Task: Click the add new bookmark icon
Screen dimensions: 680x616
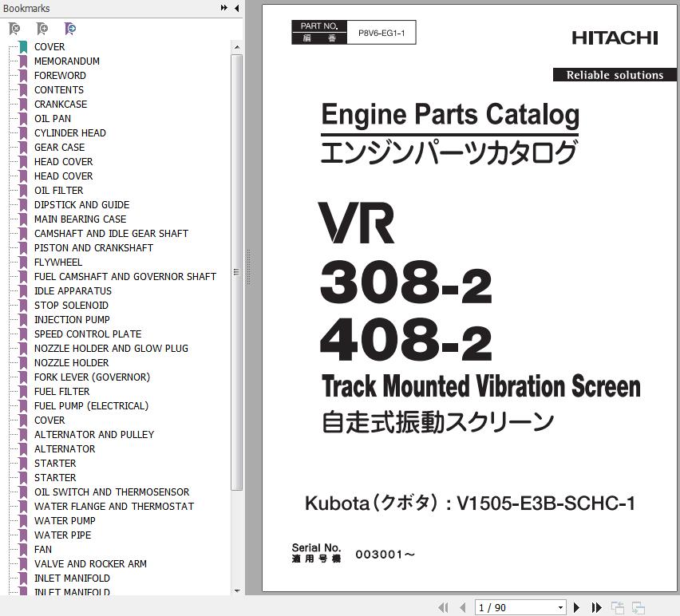Action: (x=42, y=29)
